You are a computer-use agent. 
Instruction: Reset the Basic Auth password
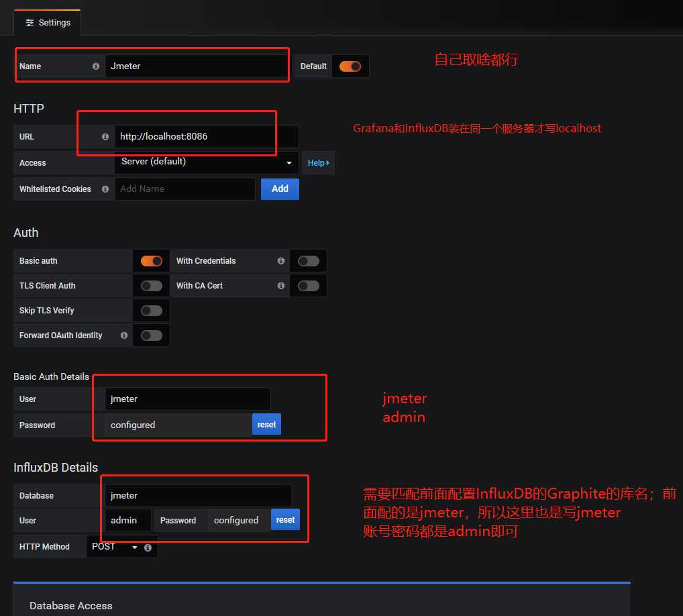(266, 424)
